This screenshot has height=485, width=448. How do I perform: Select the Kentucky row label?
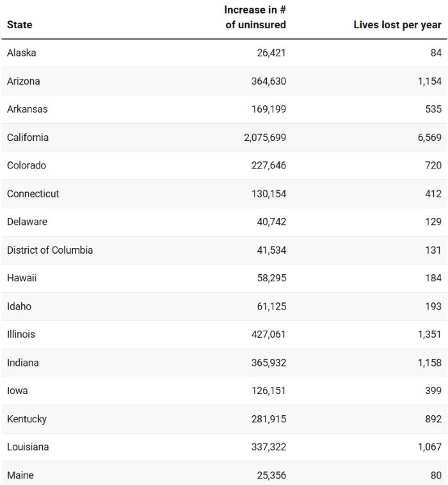(27, 419)
